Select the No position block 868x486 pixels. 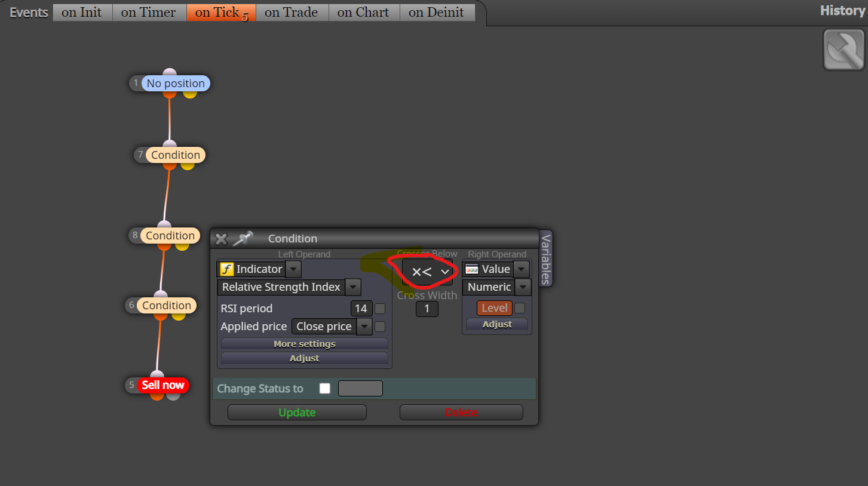click(x=176, y=84)
